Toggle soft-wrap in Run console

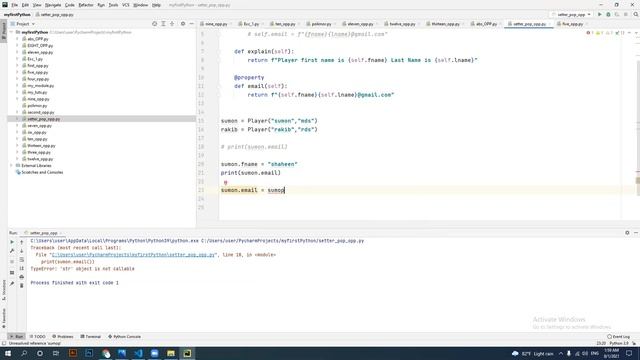[22, 260]
